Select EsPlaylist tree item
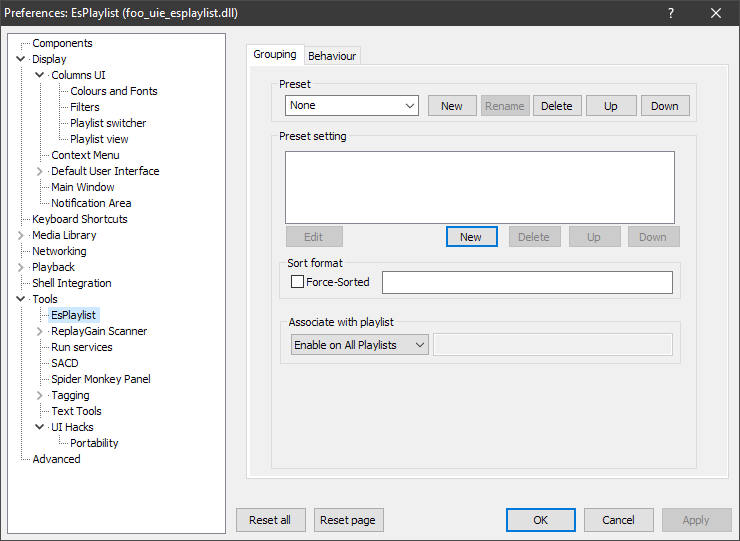Viewport: 740px width, 541px height. click(x=74, y=315)
